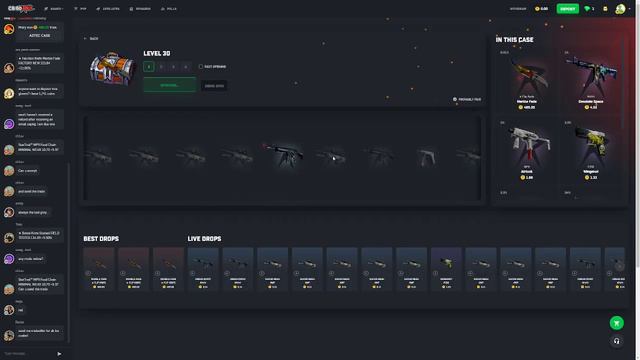
Task: Click the send message arrow icon
Action: point(59,353)
